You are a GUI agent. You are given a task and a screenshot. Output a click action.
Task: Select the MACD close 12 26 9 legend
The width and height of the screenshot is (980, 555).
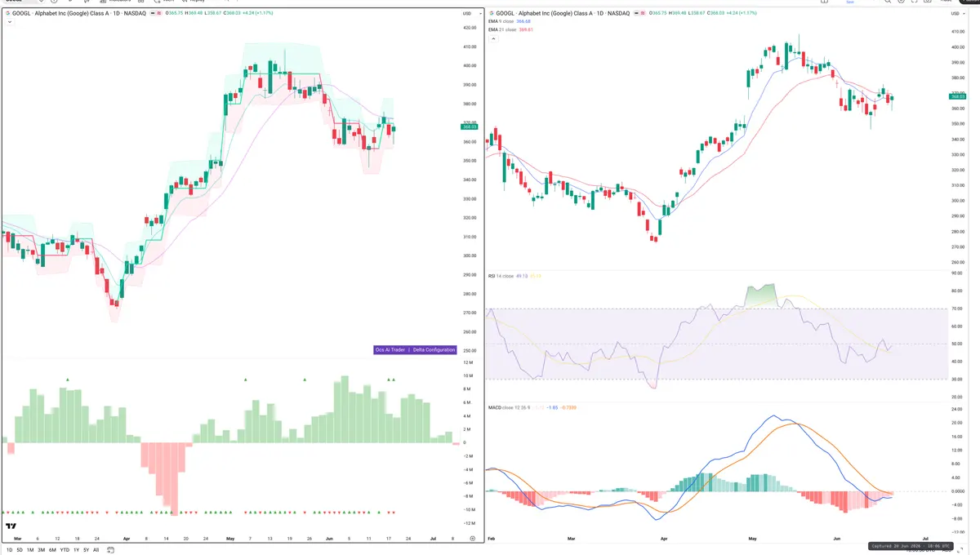510,406
